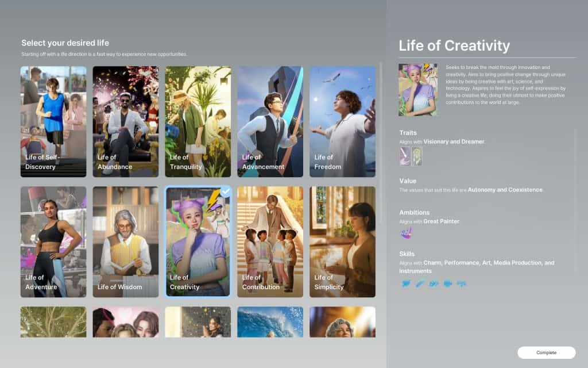Click the Life of Creativity preview image
The image size is (588, 368).
pos(418,90)
